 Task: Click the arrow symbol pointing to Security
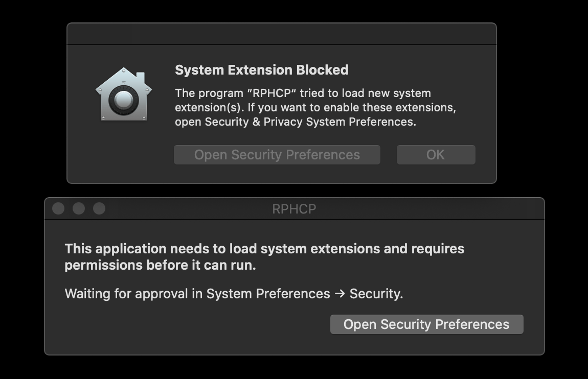coord(340,294)
